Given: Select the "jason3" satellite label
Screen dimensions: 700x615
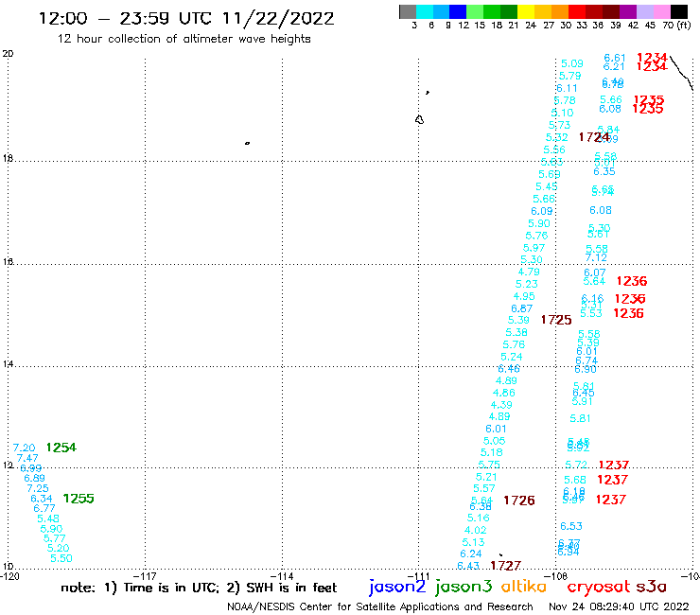Looking at the screenshot, I should [x=464, y=587].
